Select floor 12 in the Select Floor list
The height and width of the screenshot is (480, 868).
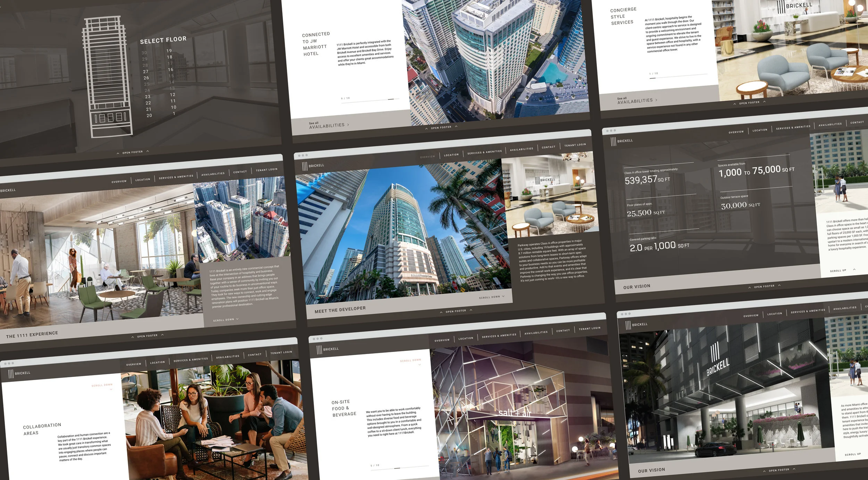pyautogui.click(x=173, y=94)
